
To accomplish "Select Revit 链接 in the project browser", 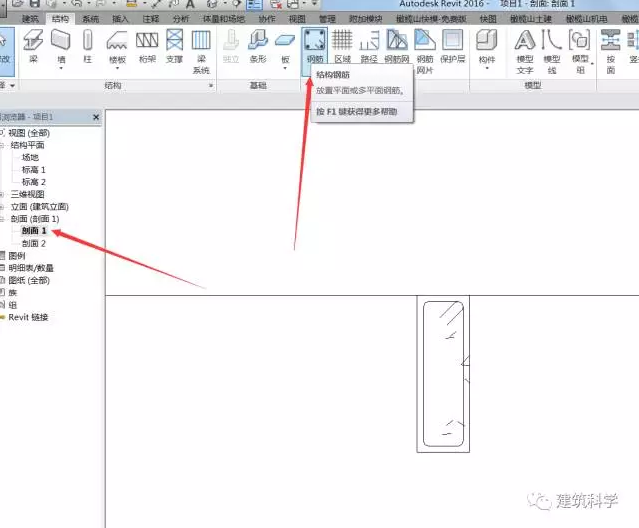I will coord(28,317).
